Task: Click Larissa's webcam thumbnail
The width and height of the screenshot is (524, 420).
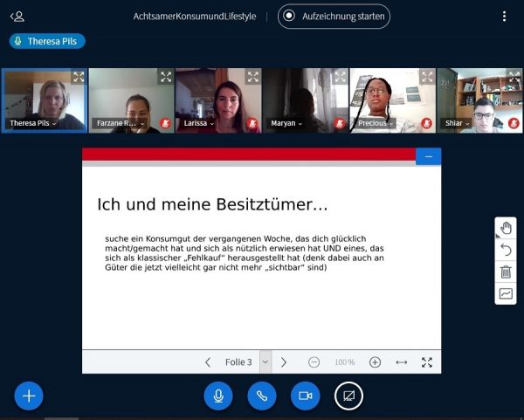Action: click(218, 98)
